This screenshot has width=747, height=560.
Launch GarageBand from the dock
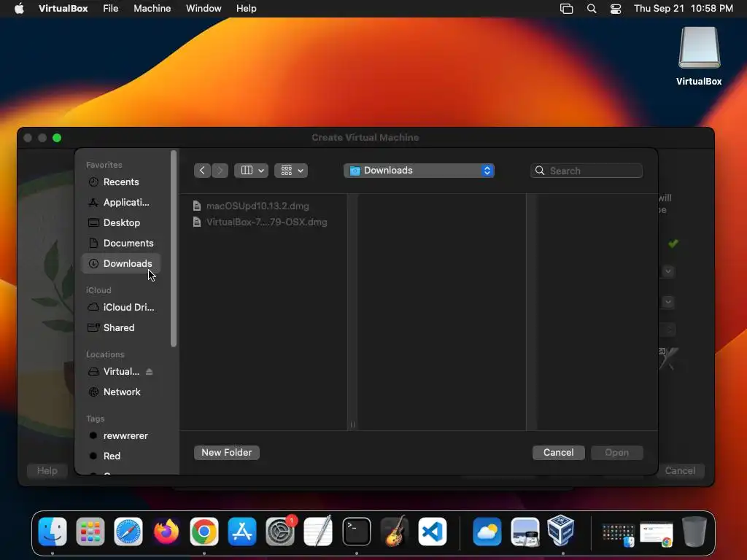pos(395,531)
